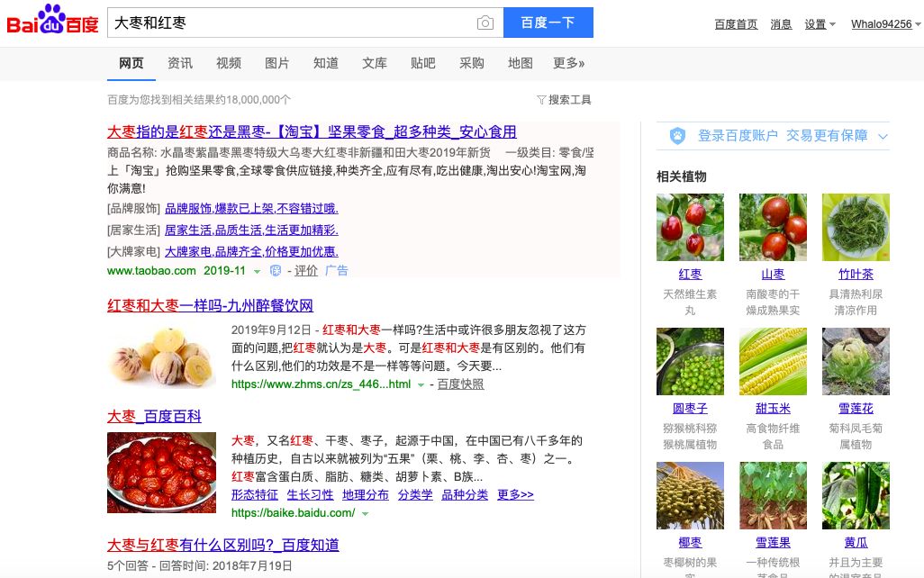Screen dimensions: 924x578
Task: Click the pale fruit thumbnail of zhms result
Action: pos(162,357)
